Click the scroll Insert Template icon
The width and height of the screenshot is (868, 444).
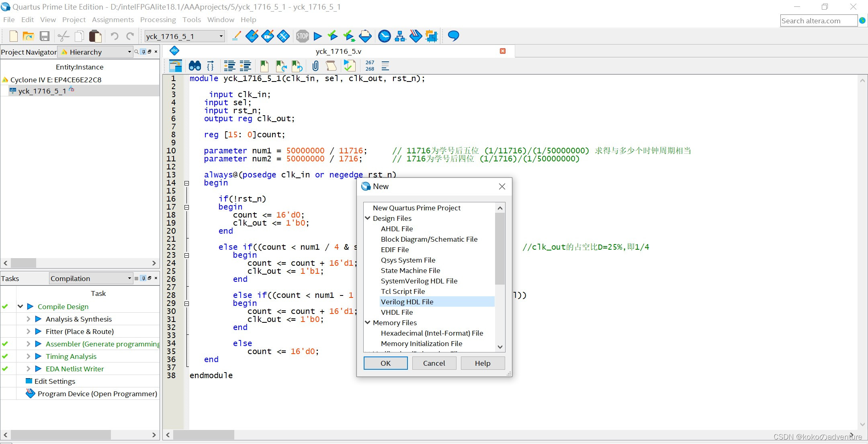click(331, 66)
